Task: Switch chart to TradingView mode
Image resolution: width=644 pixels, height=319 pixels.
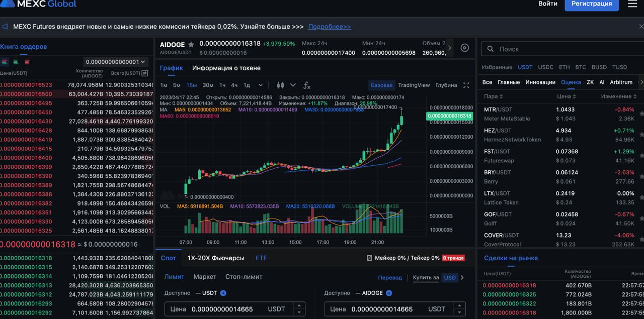Action: [414, 85]
